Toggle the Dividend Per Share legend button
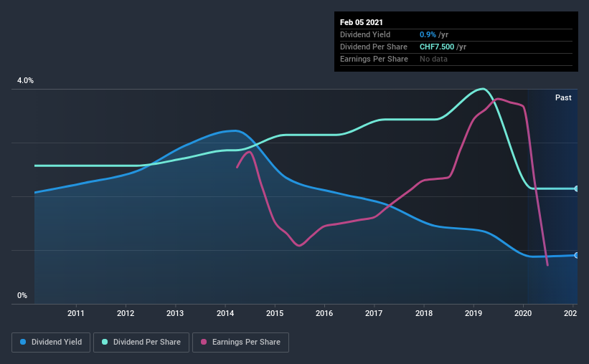589x364 pixels. tap(141, 343)
